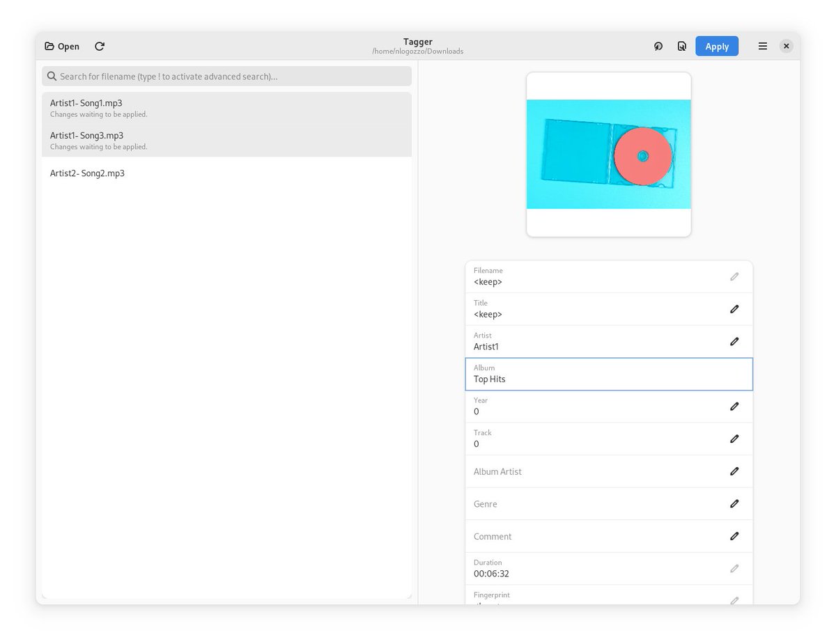Click the magnifier icon in search bar
This screenshot has width=836, height=644.
point(52,77)
